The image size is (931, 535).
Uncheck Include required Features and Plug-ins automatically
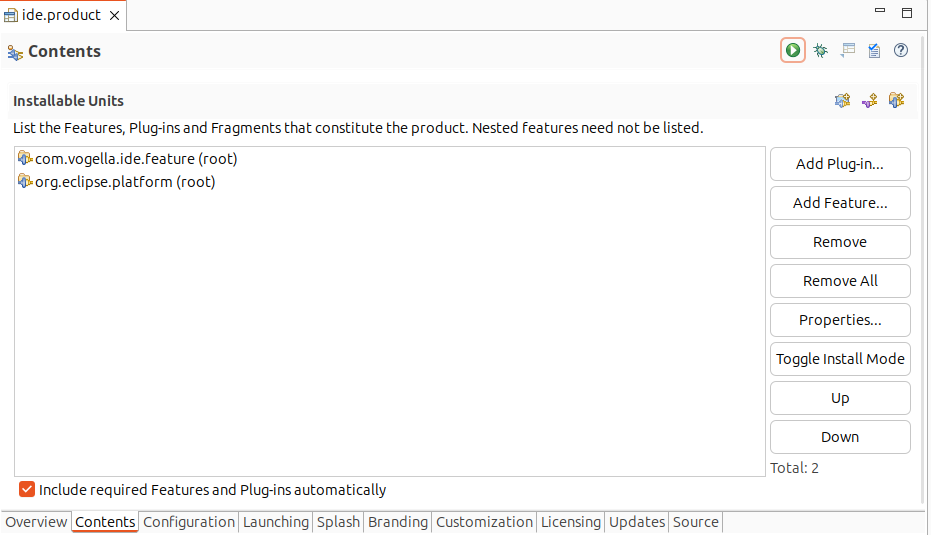[27, 489]
